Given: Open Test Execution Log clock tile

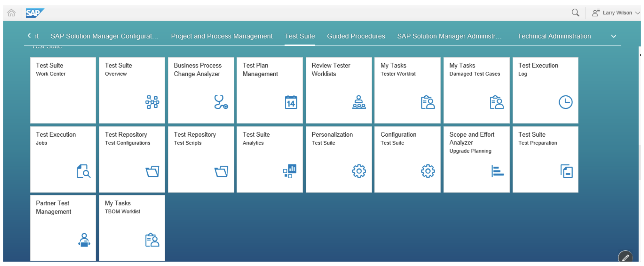Looking at the screenshot, I should [x=545, y=90].
